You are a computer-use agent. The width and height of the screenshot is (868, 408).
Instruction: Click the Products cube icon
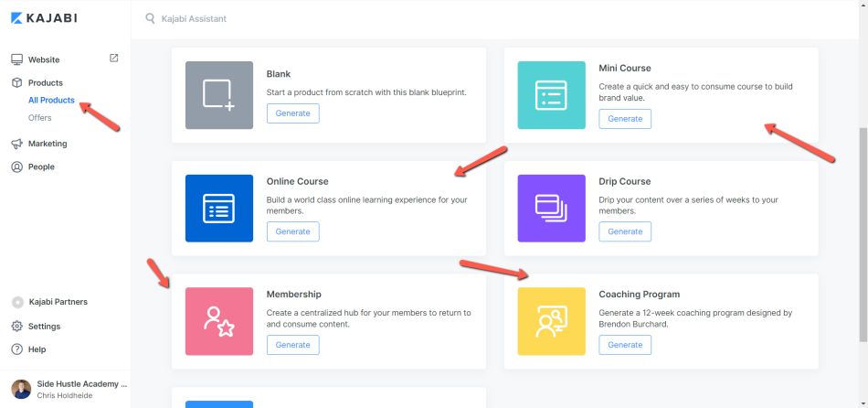point(17,82)
